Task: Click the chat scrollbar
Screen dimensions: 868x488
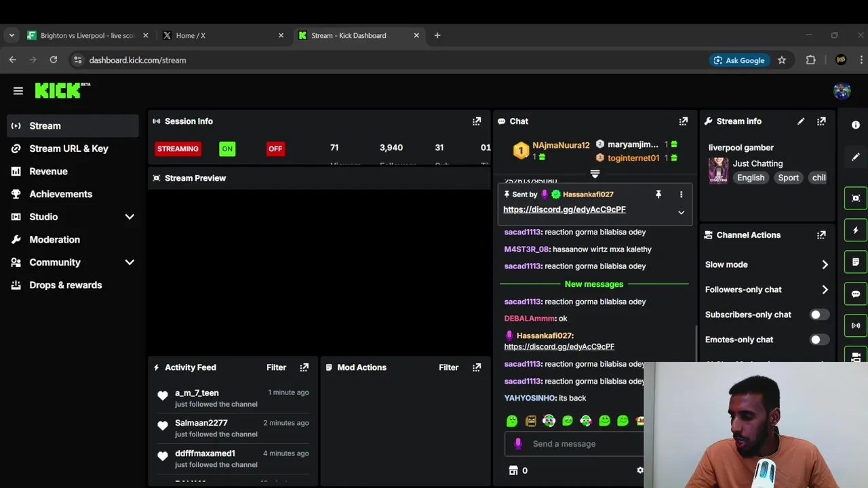Action: [696, 344]
